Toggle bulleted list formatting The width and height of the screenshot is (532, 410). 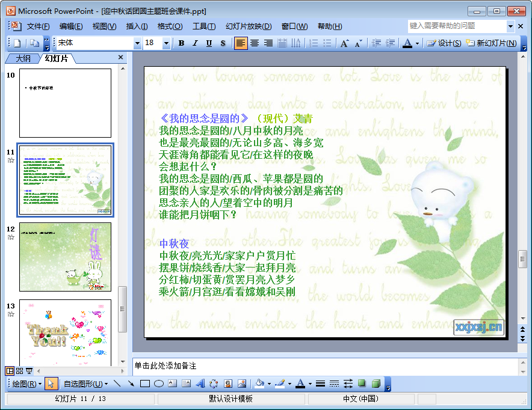[327, 43]
